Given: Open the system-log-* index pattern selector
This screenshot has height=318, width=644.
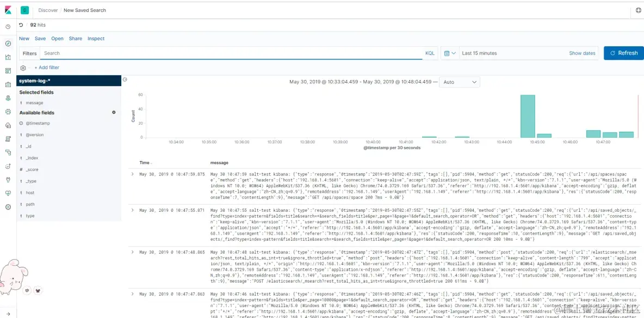Looking at the screenshot, I should click(69, 81).
